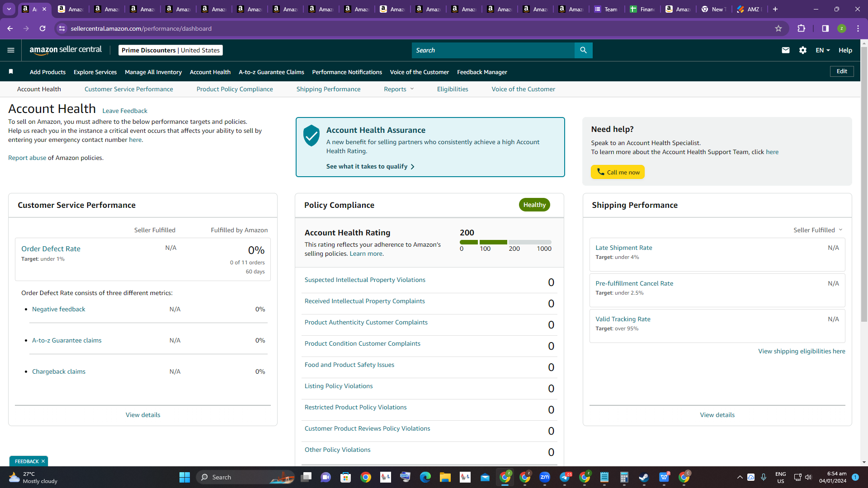This screenshot has height=488, width=868.
Task: Open Suspected Intellectual Property Violations
Action: 365,280
